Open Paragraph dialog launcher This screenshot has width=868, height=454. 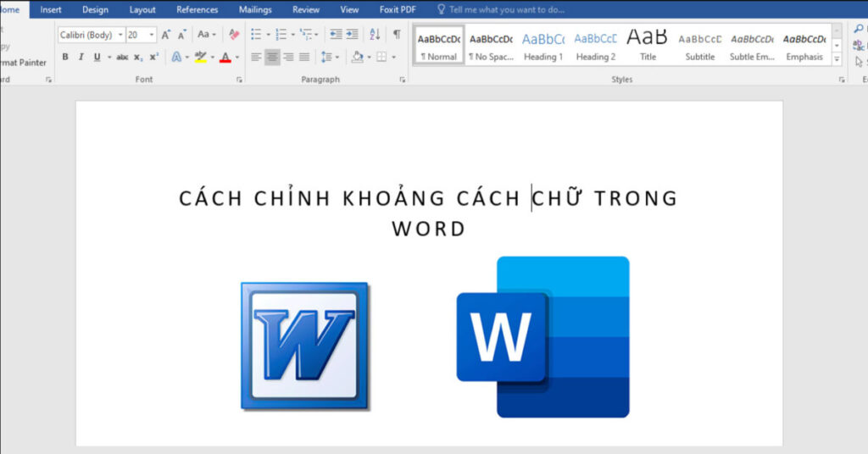point(403,80)
